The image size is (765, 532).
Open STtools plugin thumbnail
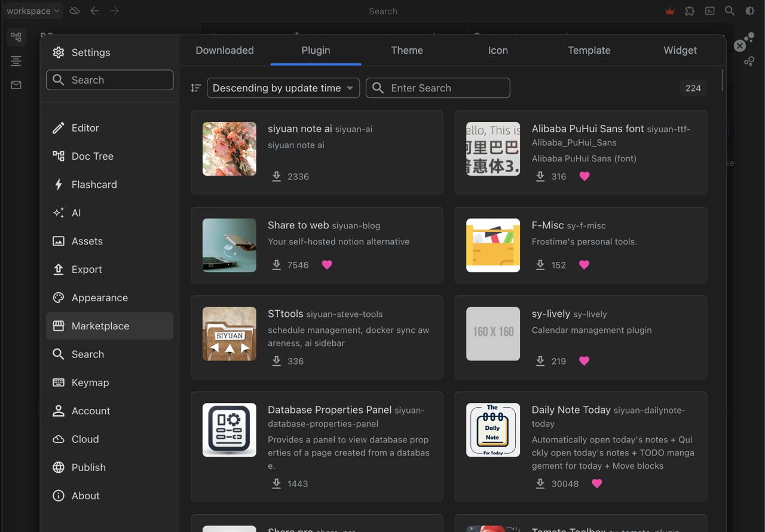pyautogui.click(x=229, y=334)
